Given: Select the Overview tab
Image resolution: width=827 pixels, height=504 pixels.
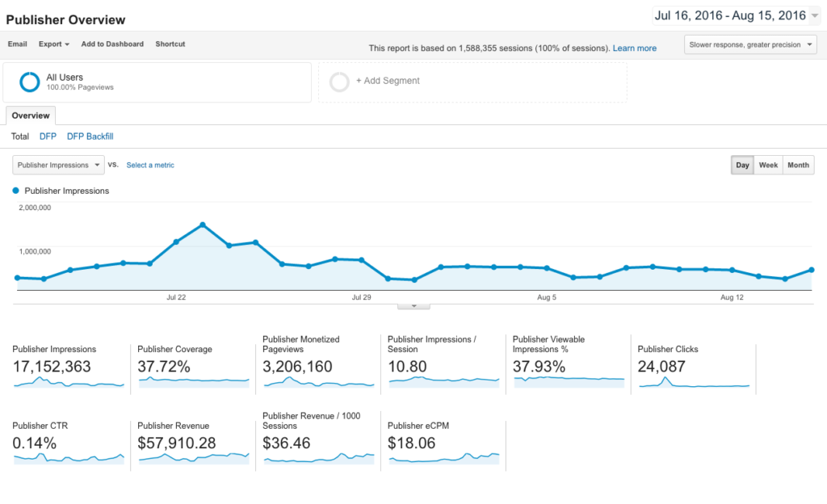Looking at the screenshot, I should pos(31,115).
